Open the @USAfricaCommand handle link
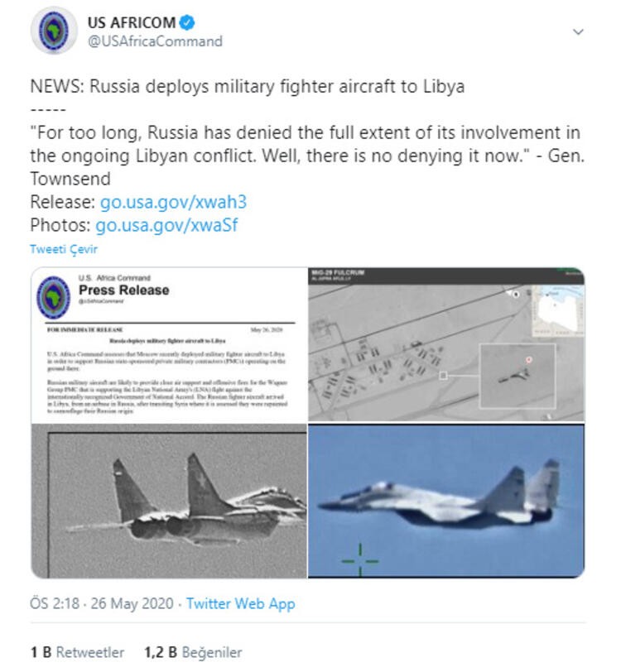 click(x=155, y=41)
